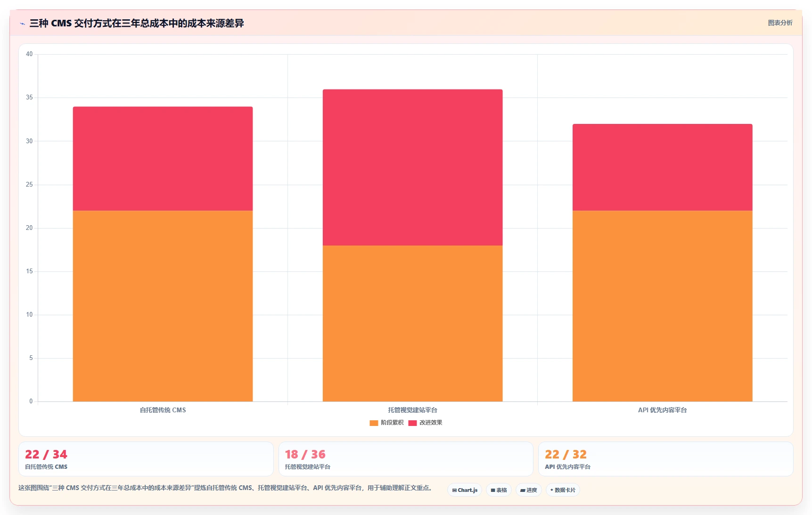Click the 托管视觉建站平台 x-axis label
Screen dimensions: 812x515
pos(412,410)
